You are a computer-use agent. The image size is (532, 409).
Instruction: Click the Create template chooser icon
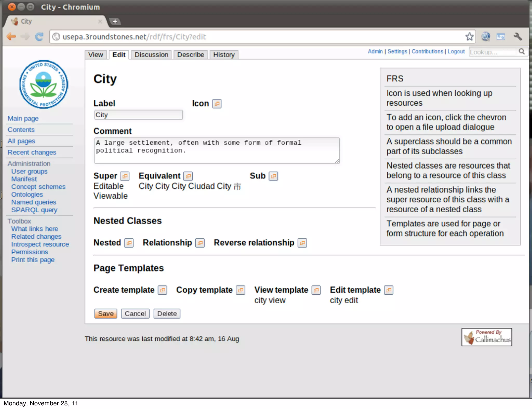click(x=163, y=290)
